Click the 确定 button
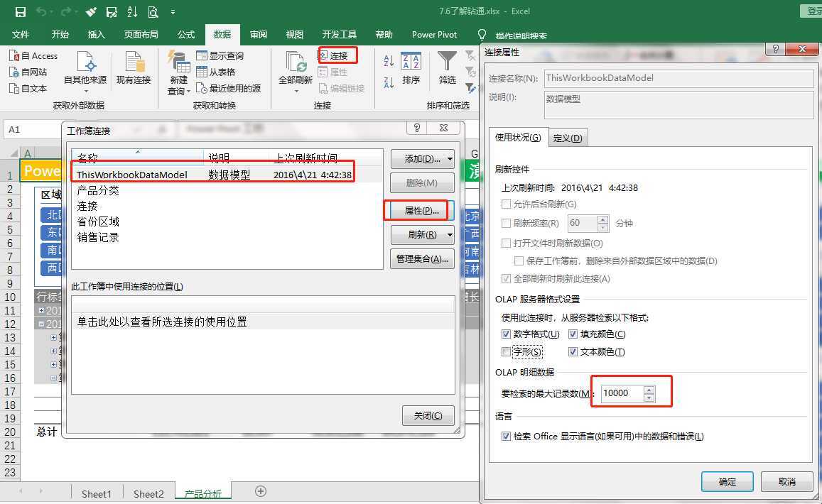822x504 pixels. click(727, 481)
